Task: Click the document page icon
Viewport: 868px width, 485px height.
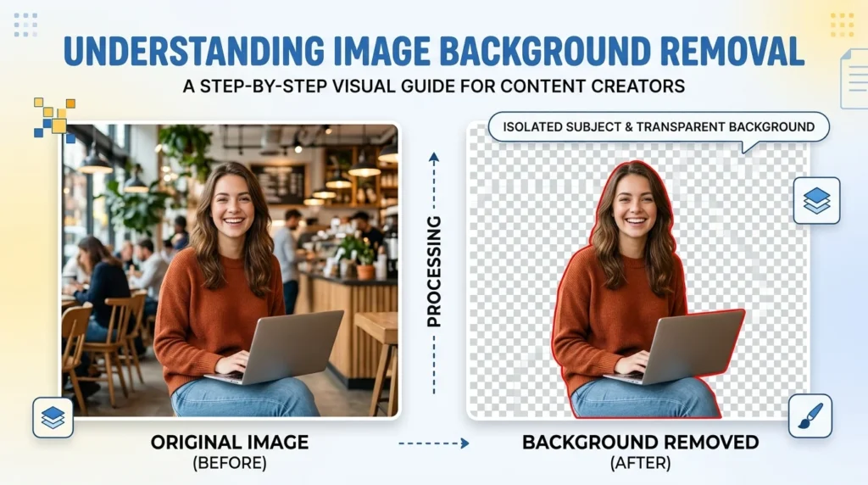Action: (854, 79)
